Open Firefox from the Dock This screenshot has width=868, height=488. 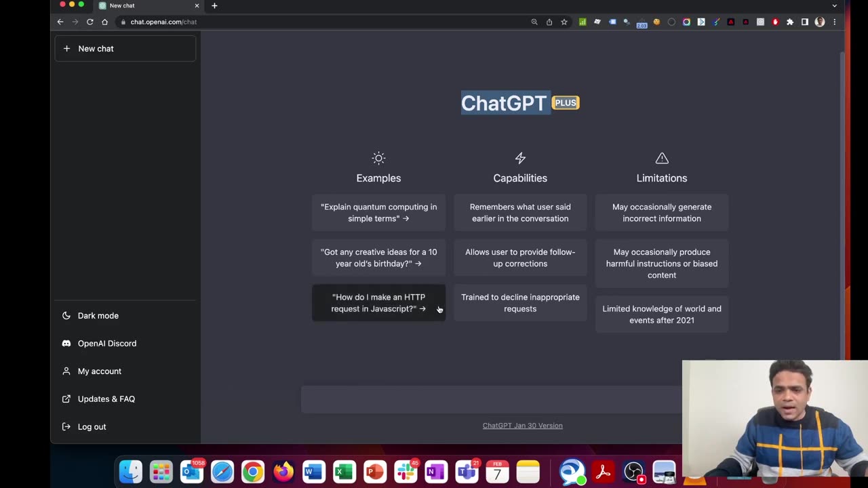[x=283, y=472]
